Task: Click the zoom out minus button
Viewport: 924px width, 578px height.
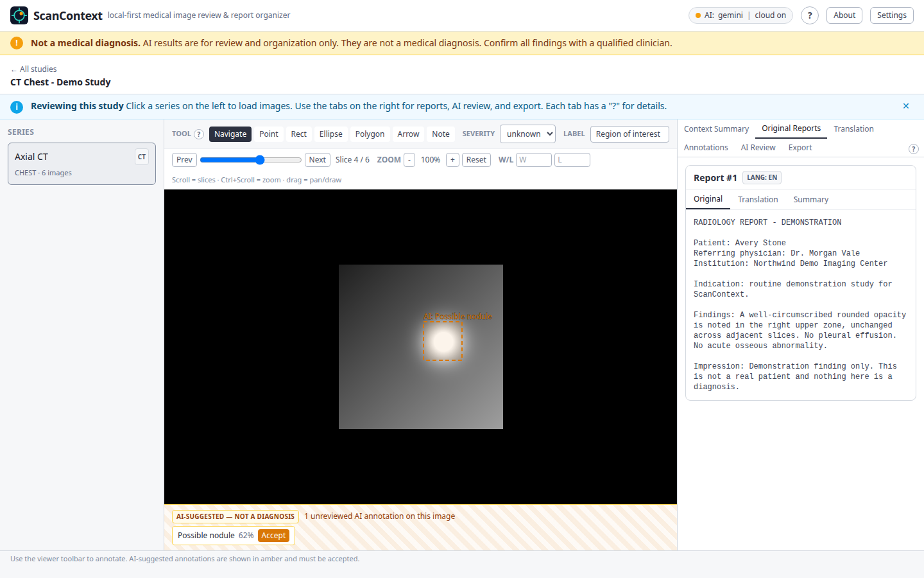Action: point(409,160)
